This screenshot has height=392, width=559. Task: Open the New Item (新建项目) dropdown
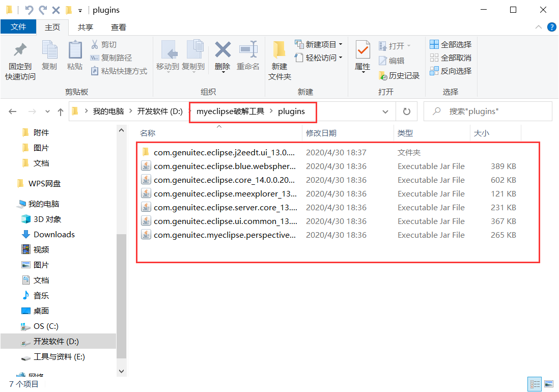point(319,45)
